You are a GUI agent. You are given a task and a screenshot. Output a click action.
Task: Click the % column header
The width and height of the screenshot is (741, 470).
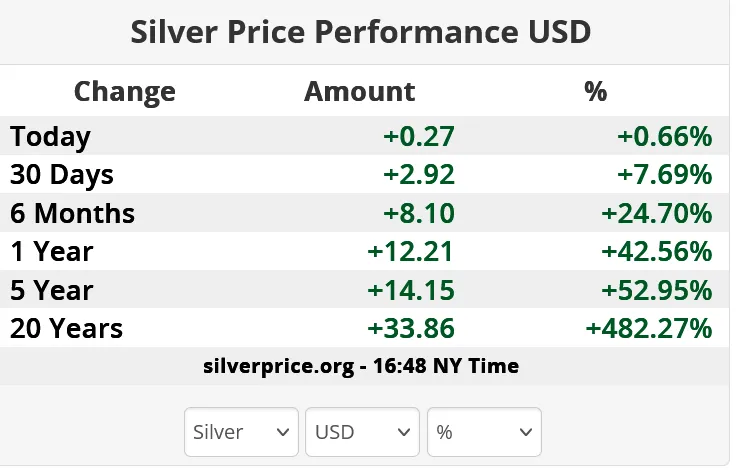(x=596, y=92)
